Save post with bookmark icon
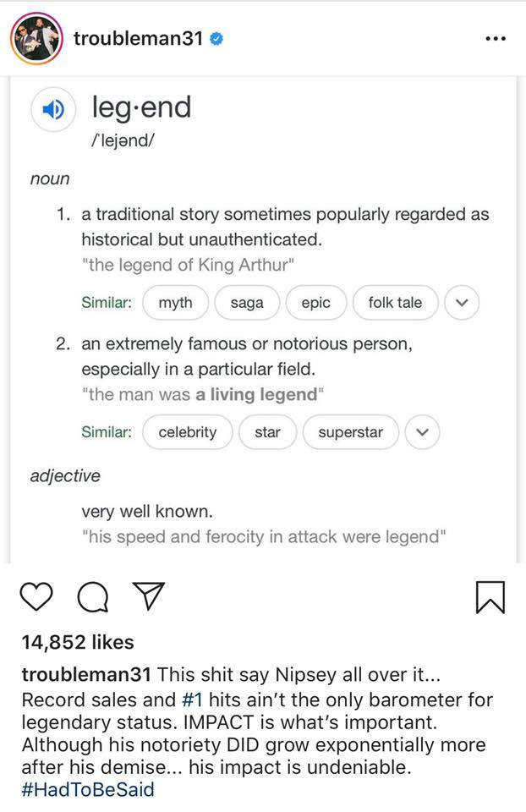This screenshot has height=812, width=526. click(x=490, y=597)
